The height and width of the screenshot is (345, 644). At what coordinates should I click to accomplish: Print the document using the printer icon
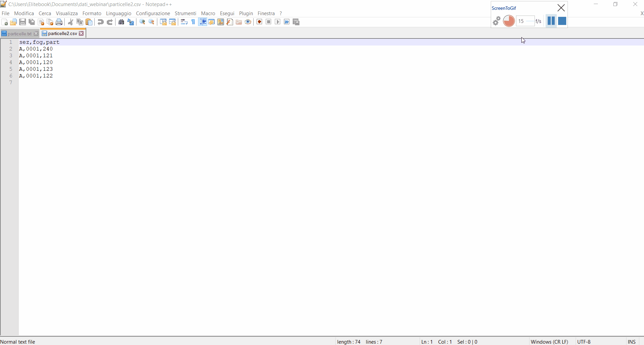[x=59, y=22]
